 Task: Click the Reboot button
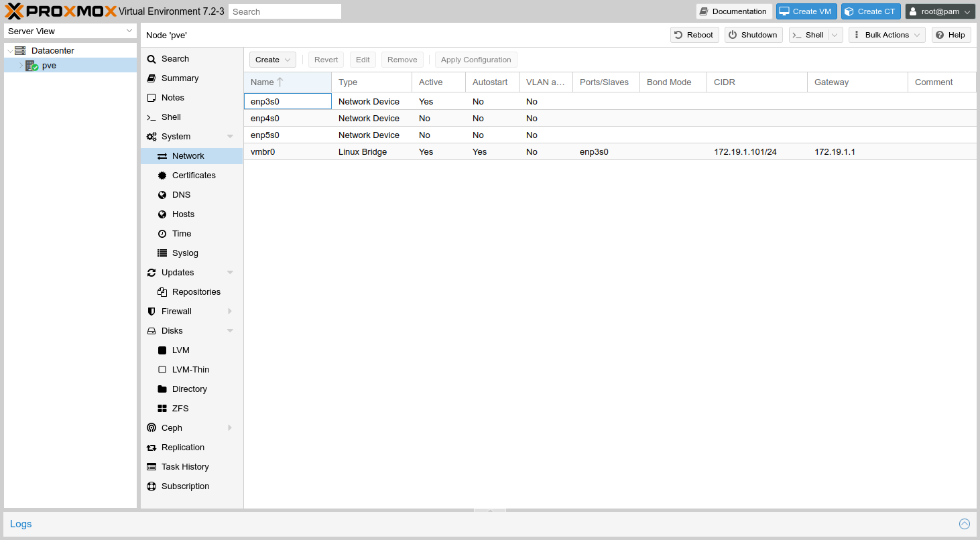[694, 35]
